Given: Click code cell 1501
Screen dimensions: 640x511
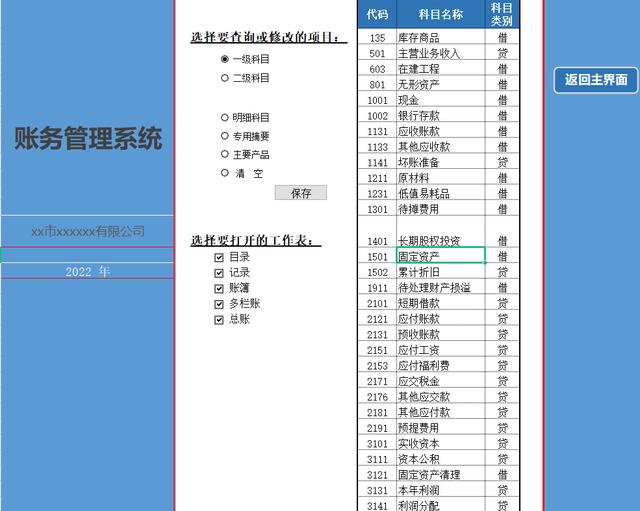Looking at the screenshot, I should point(377,256).
